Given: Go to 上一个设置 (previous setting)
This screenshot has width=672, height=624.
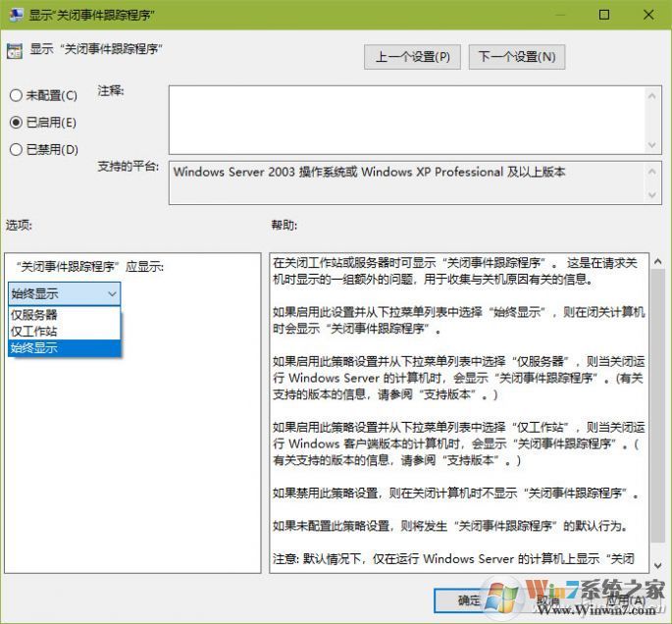Looking at the screenshot, I should [412, 57].
